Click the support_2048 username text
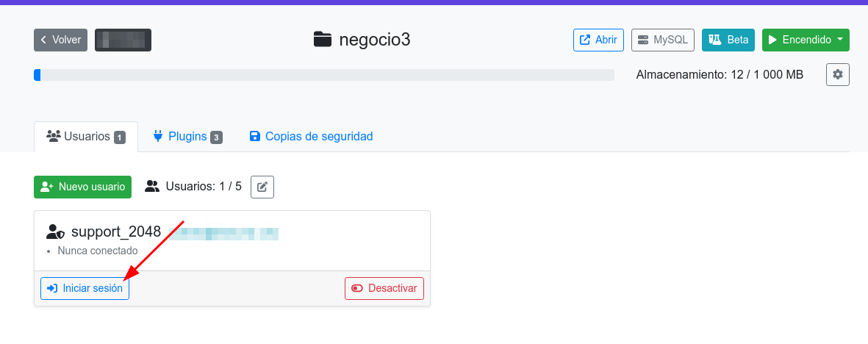The width and height of the screenshot is (868, 344). point(115,232)
